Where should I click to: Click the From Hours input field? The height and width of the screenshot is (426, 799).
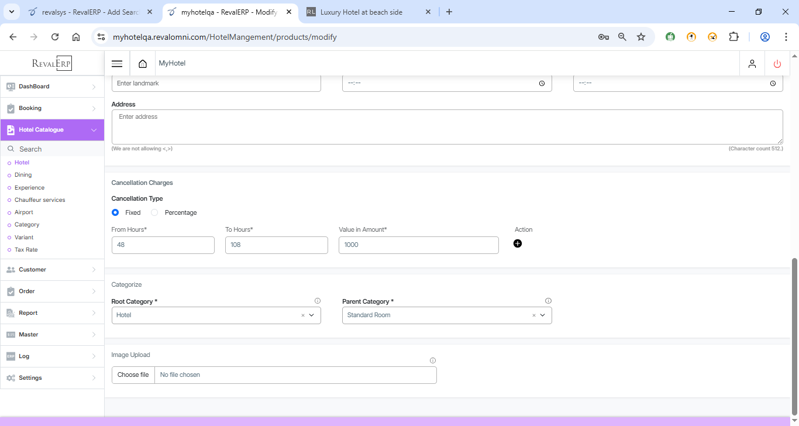click(x=163, y=245)
